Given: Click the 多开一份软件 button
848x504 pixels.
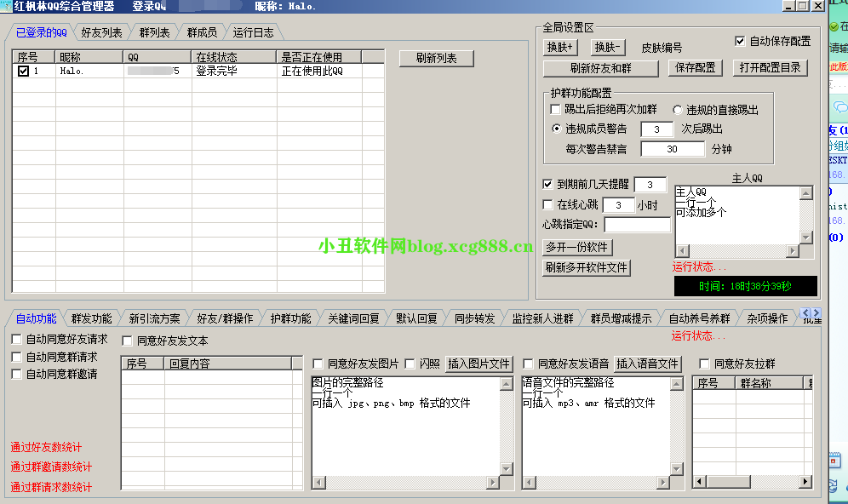Looking at the screenshot, I should pyautogui.click(x=577, y=247).
